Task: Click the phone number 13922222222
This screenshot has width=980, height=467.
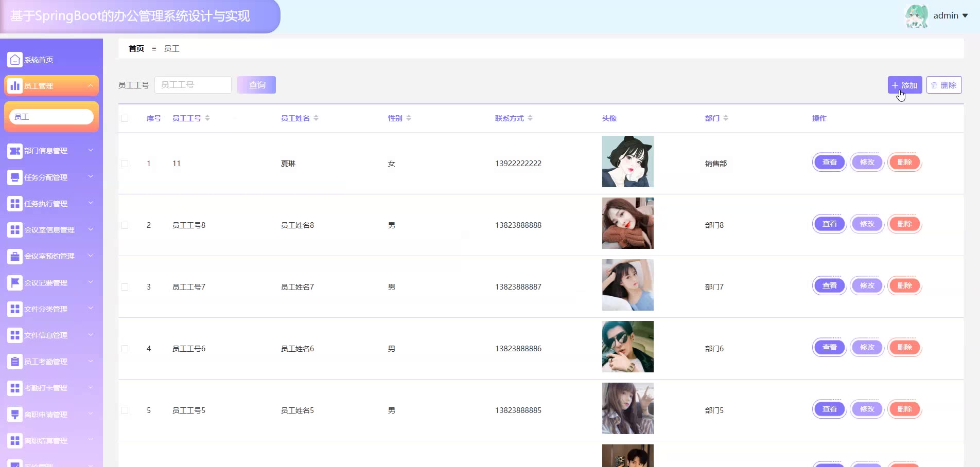Action: (x=518, y=164)
